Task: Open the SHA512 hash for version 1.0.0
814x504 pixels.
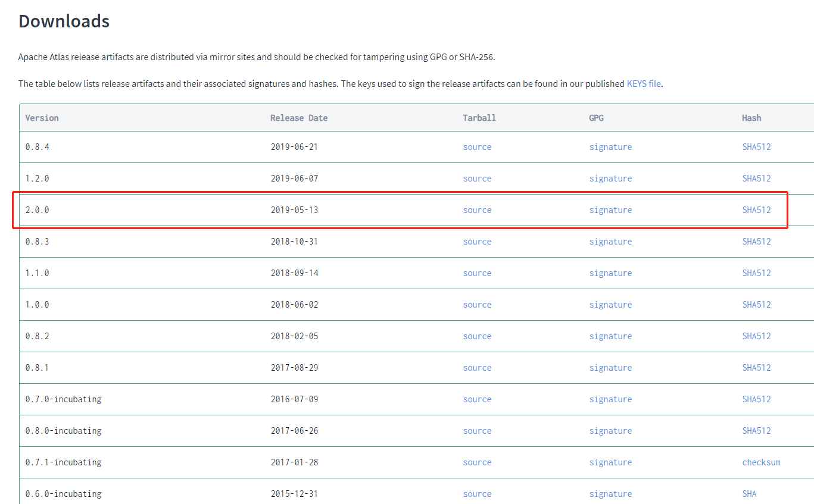Action: click(x=756, y=304)
